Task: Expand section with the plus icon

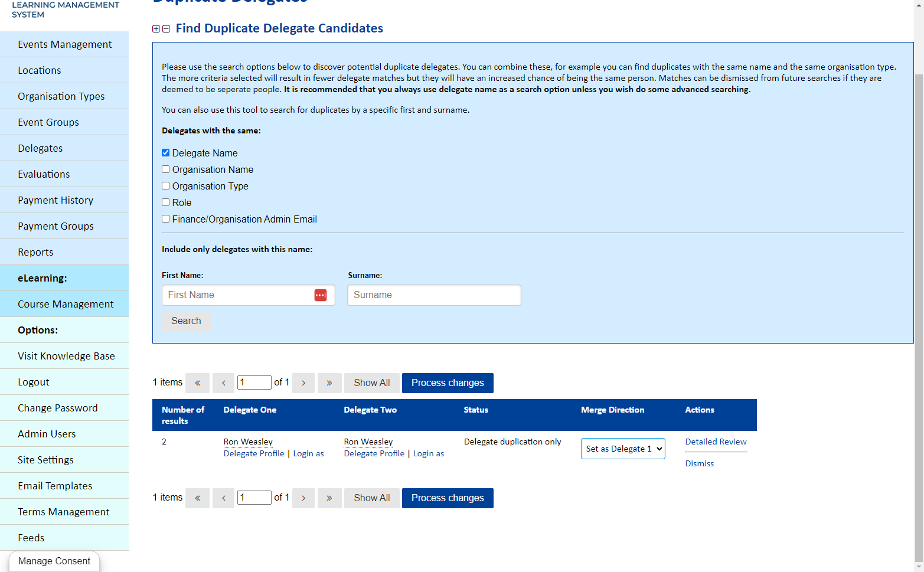Action: pyautogui.click(x=156, y=29)
